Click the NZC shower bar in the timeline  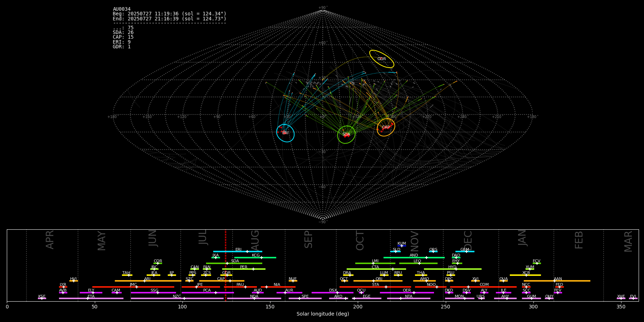point(177,298)
